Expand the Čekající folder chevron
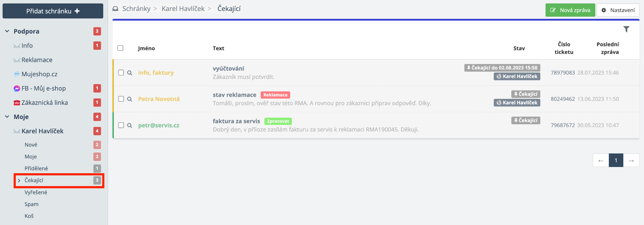Image resolution: width=644 pixels, height=225 pixels. point(19,180)
